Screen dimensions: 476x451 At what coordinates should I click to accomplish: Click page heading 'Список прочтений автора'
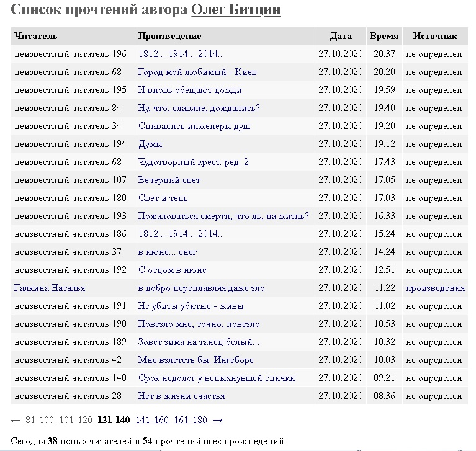tap(99, 9)
